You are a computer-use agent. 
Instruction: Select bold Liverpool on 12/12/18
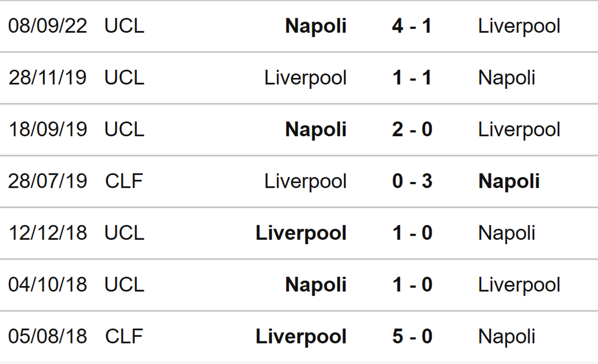pyautogui.click(x=301, y=233)
